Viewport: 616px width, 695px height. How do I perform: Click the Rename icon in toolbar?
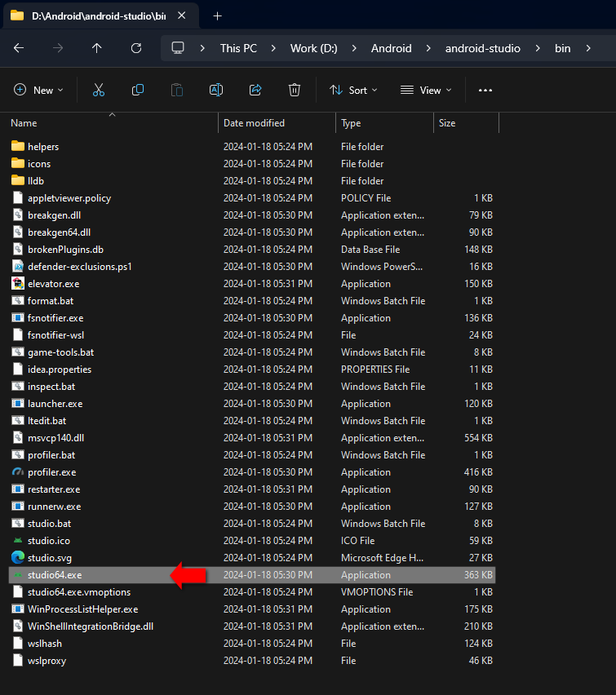click(216, 90)
